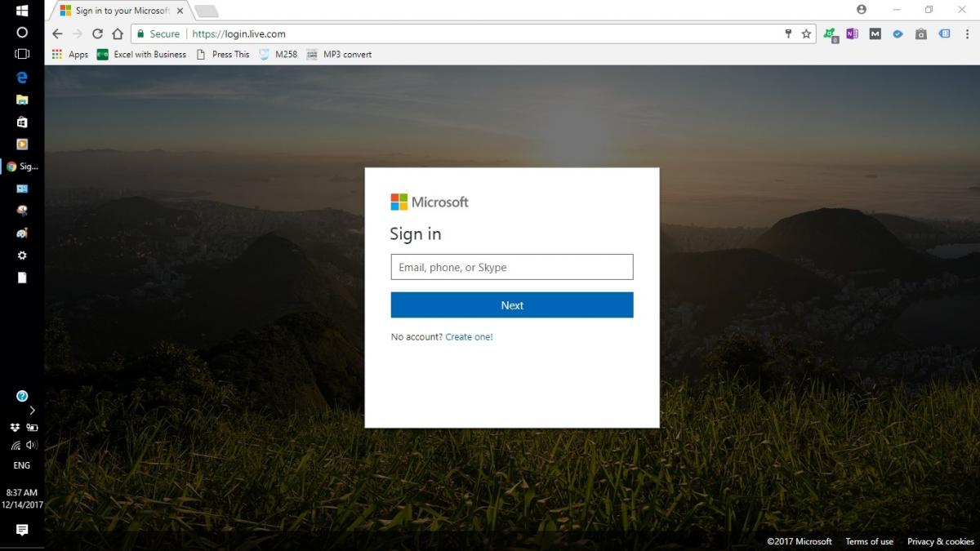The height and width of the screenshot is (551, 980).
Task: Open the clock and date calendar
Action: tap(22, 499)
